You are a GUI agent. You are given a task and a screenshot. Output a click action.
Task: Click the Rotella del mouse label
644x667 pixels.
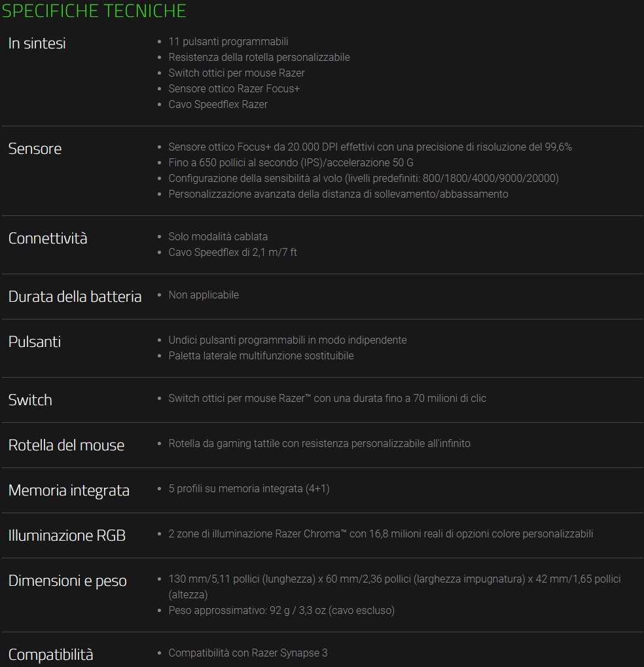coord(66,445)
